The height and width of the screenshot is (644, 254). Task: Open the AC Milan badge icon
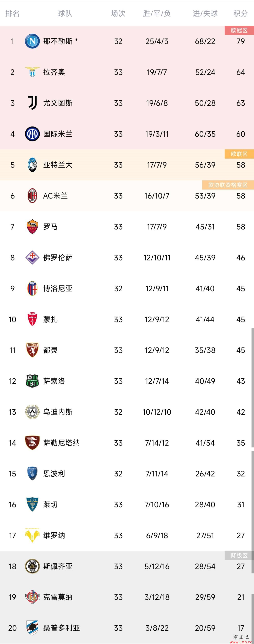[32, 196]
